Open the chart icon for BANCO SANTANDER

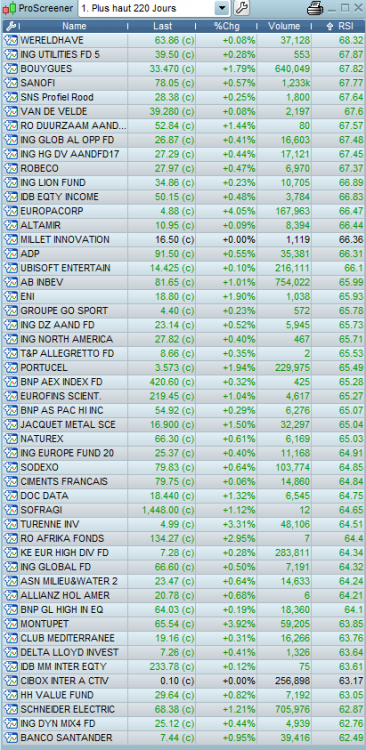tap(11, 738)
